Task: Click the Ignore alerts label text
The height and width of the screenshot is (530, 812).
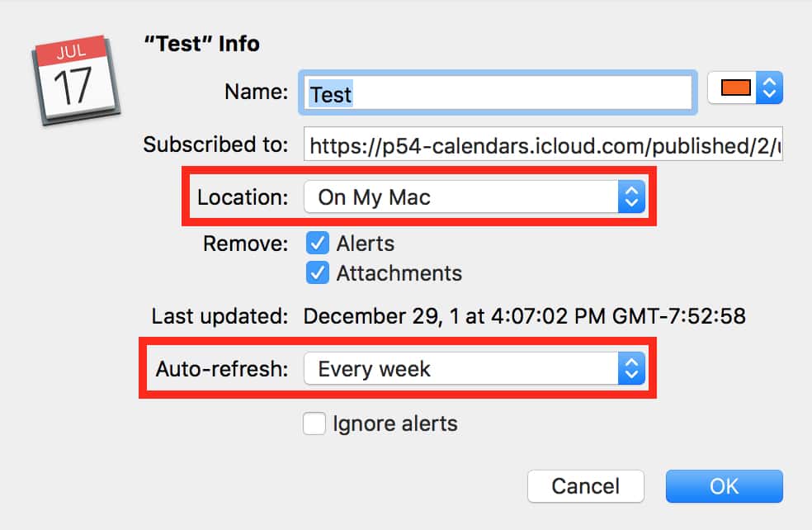Action: pos(394,424)
